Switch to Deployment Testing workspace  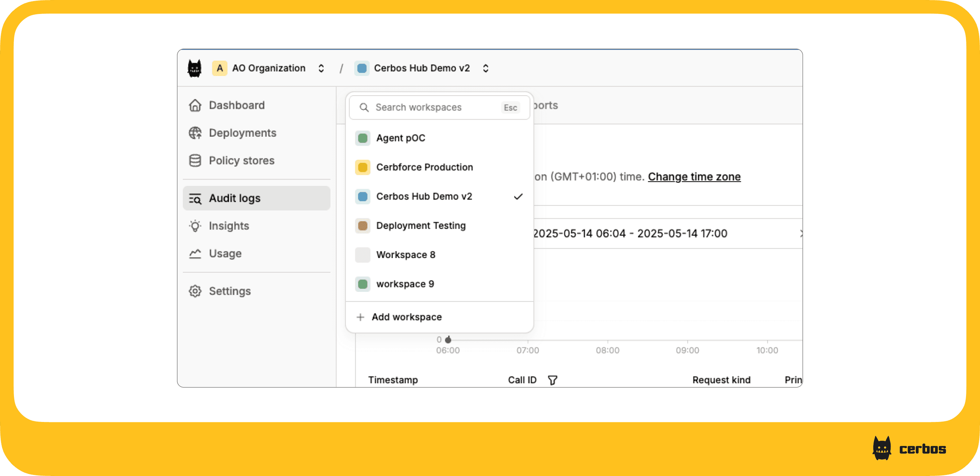pyautogui.click(x=439, y=226)
